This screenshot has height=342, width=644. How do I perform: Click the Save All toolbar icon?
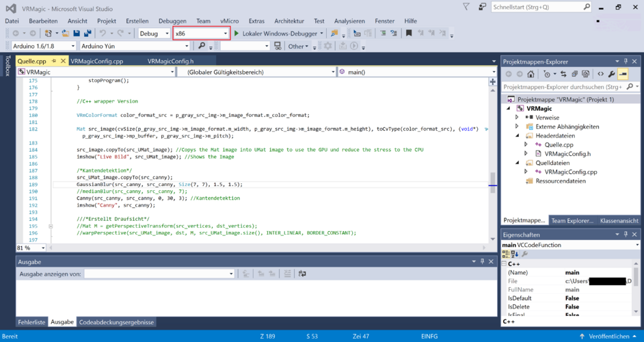(x=88, y=34)
